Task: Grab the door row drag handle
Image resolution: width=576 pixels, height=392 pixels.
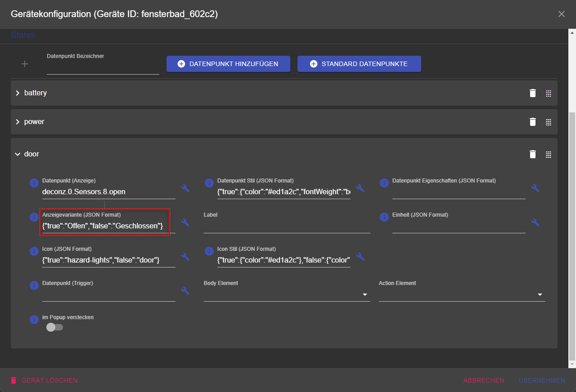Action: click(x=548, y=154)
